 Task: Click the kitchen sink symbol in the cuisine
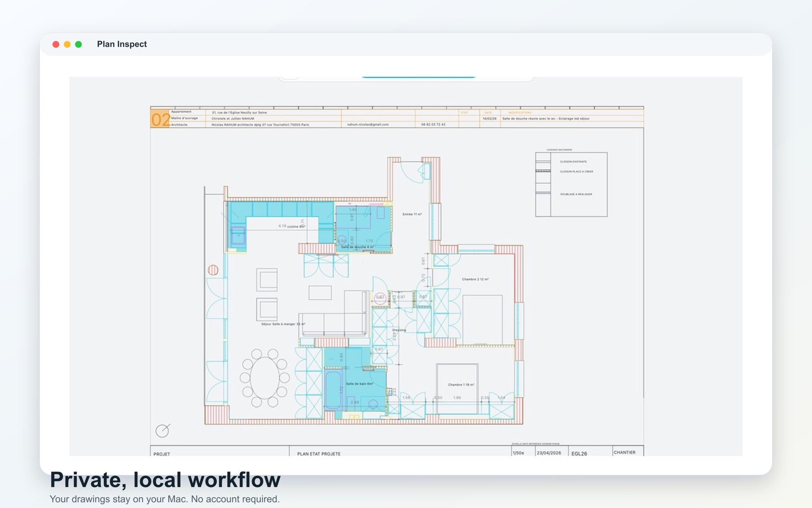click(x=239, y=236)
